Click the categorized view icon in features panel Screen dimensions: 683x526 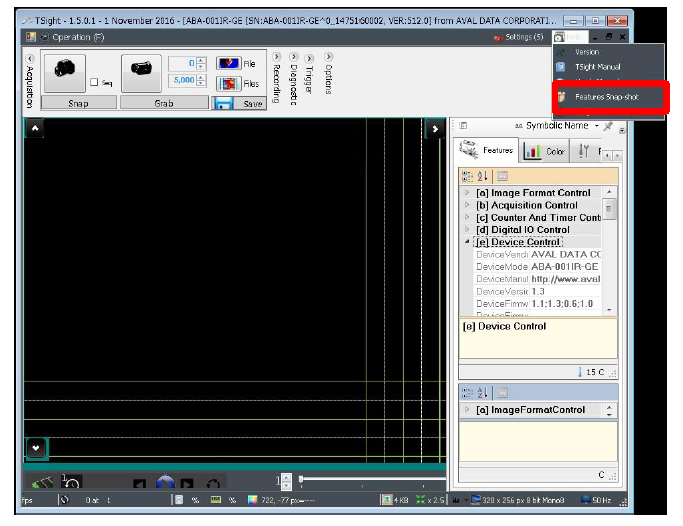coord(466,175)
